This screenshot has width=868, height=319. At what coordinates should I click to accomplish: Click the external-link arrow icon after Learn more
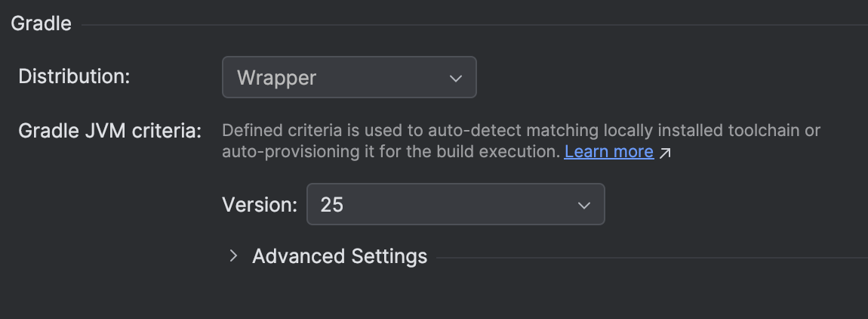tap(665, 153)
